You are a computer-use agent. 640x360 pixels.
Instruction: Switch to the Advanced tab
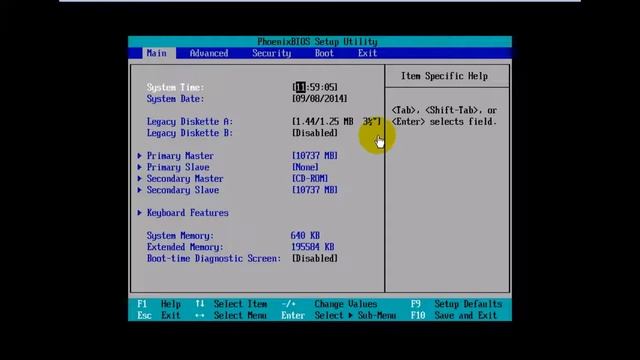coord(209,53)
